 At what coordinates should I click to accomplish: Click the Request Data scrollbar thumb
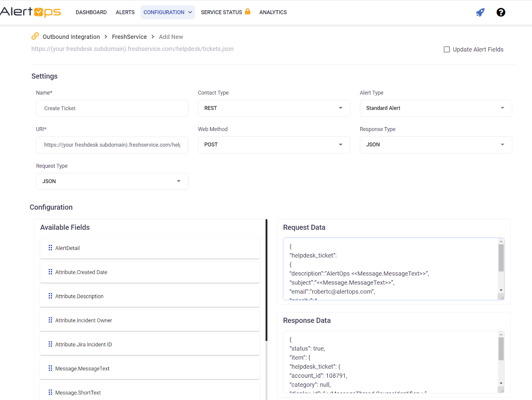point(501,258)
